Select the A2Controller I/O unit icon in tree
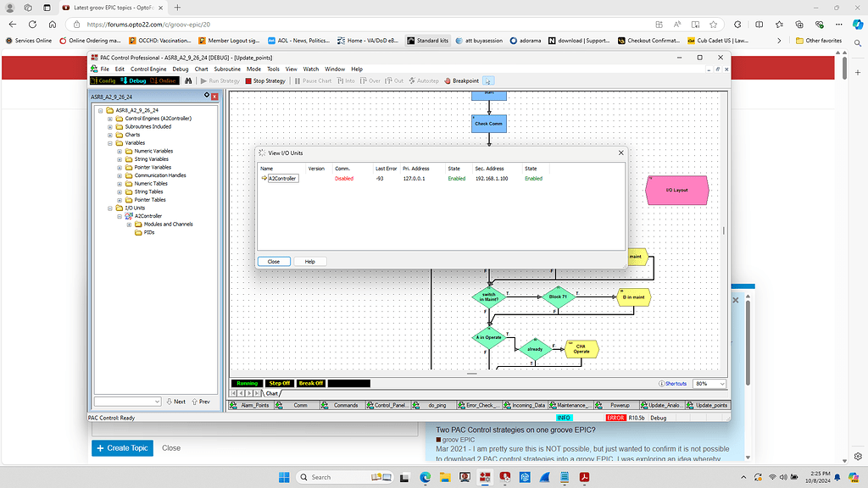Viewport: 868px width, 488px height. [x=129, y=216]
